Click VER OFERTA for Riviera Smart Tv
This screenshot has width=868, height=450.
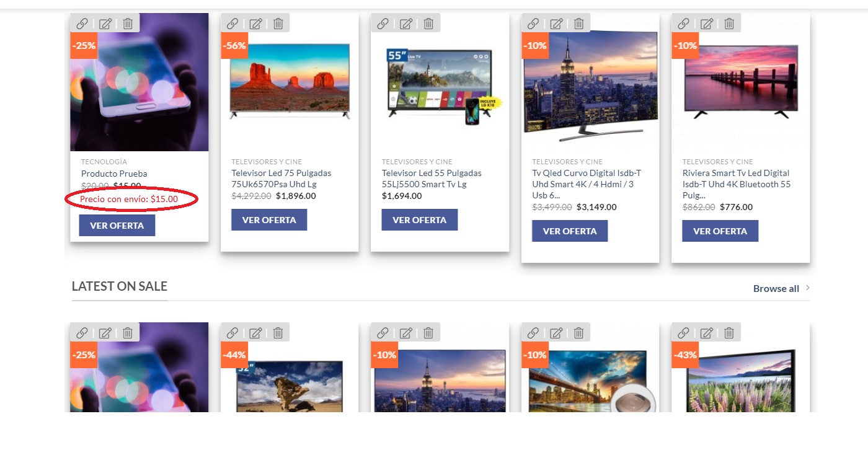720,231
